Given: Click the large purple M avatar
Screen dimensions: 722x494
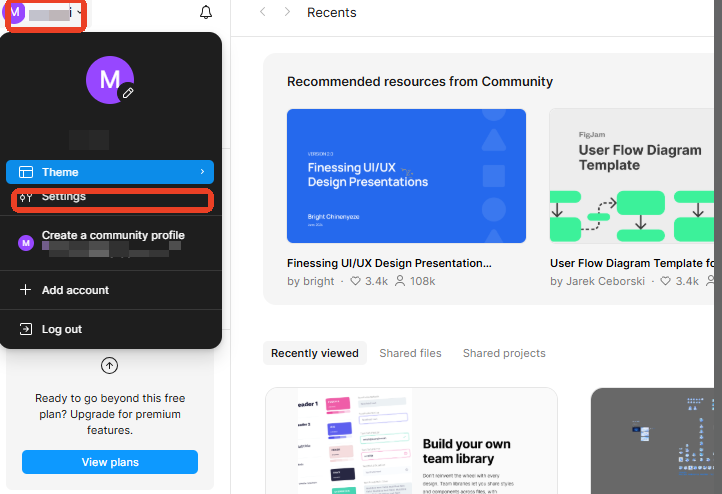Looking at the screenshot, I should [110, 80].
